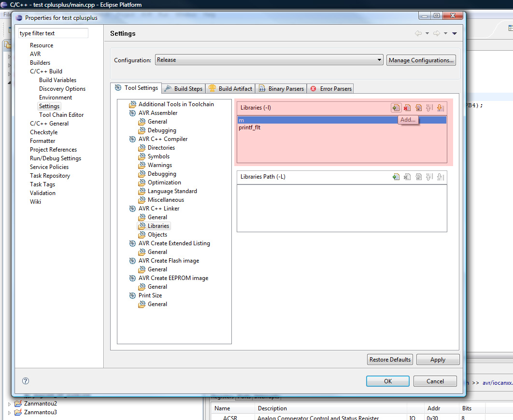Select Language Standard tree item
513x420 pixels.
pyautogui.click(x=172, y=191)
